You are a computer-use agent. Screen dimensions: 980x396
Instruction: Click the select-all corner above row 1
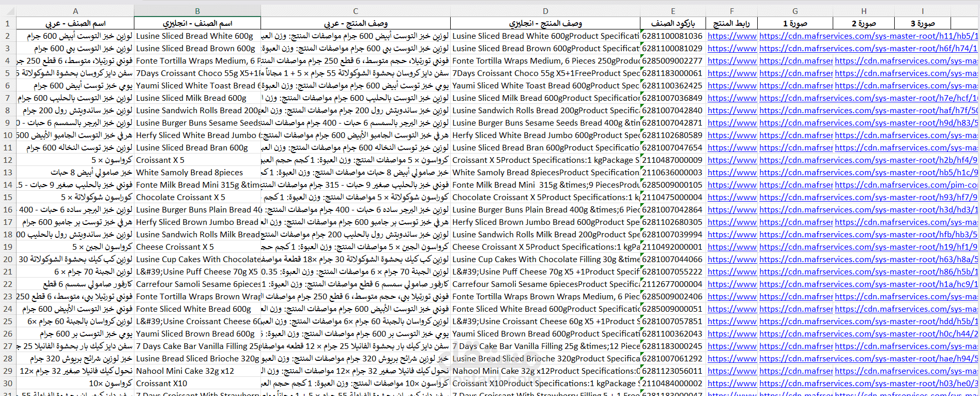click(x=8, y=11)
